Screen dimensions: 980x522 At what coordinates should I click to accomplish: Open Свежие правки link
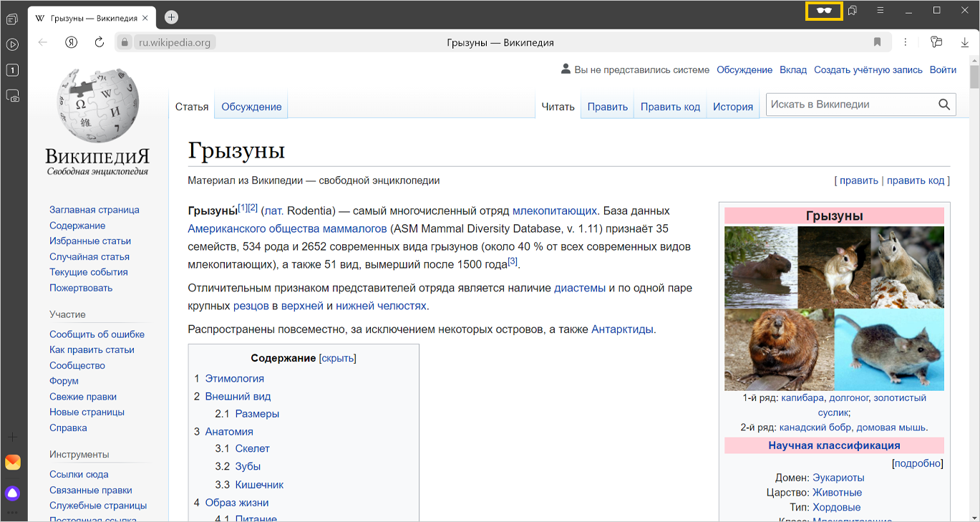83,397
